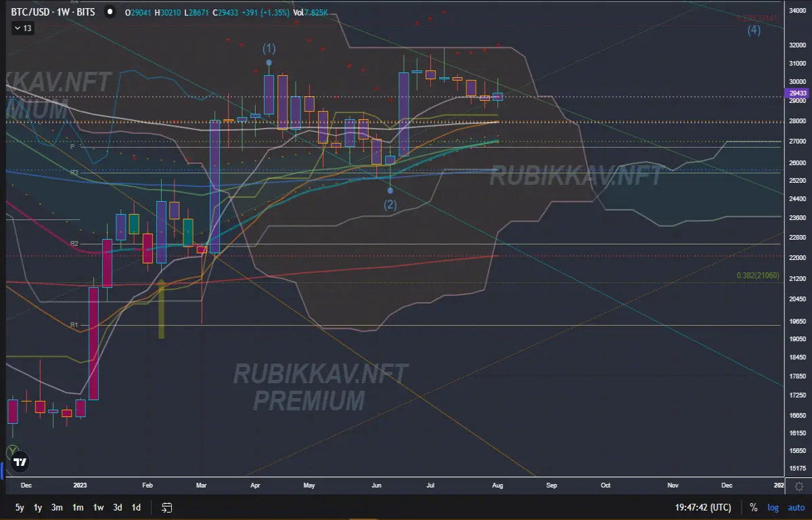Click the yellow up arrow drawing
Image resolution: width=812 pixels, height=520 pixels.
pyautogui.click(x=161, y=308)
